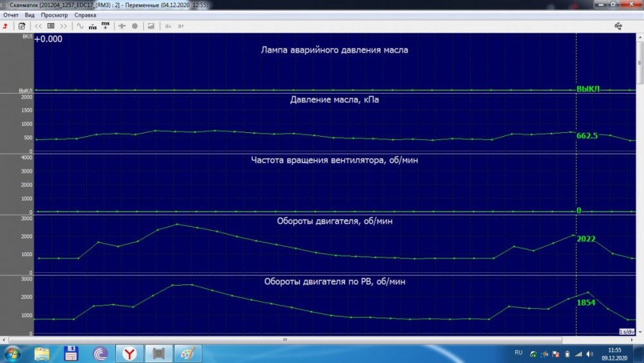Image resolution: width=644 pixels, height=363 pixels.
Task: Click the 2022 engine rpm value
Action: click(x=586, y=239)
